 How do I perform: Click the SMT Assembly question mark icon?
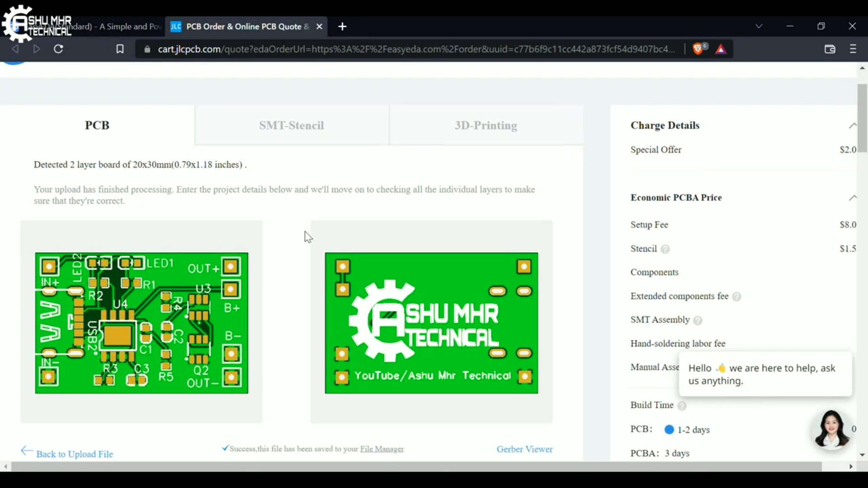pos(697,321)
